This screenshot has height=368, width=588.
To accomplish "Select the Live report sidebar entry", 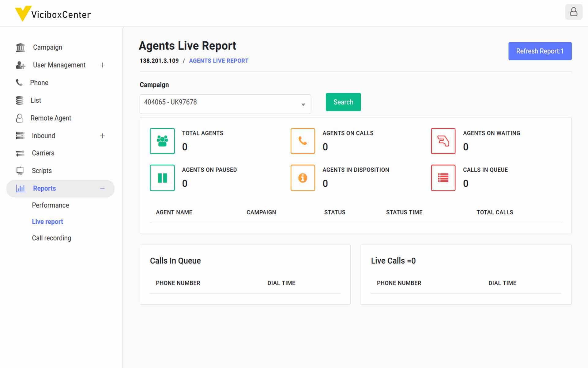I will pyautogui.click(x=47, y=221).
